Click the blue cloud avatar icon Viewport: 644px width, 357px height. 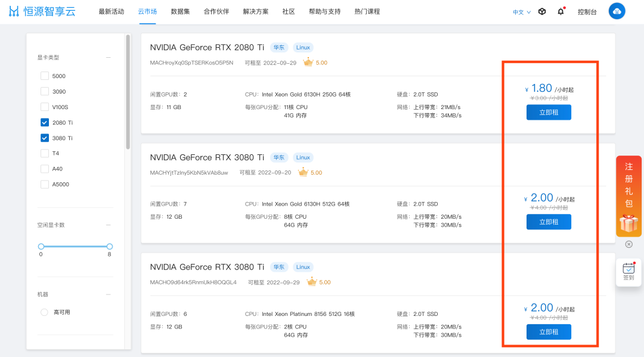pyautogui.click(x=617, y=11)
